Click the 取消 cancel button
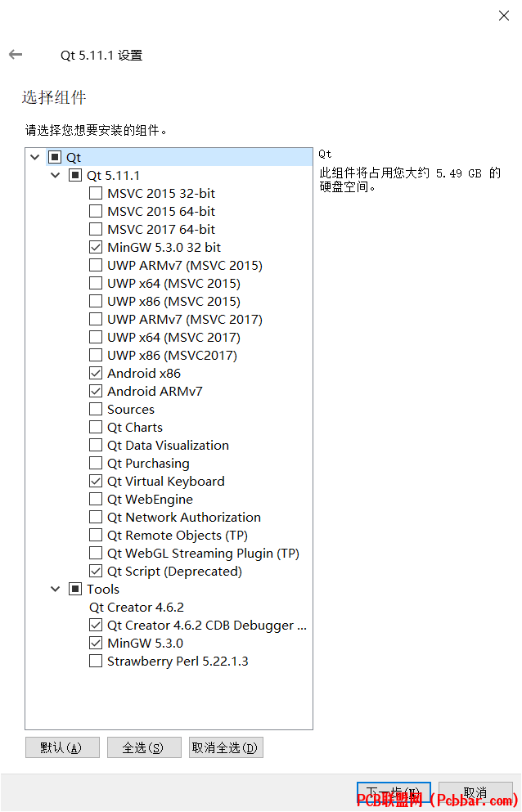 (x=475, y=793)
